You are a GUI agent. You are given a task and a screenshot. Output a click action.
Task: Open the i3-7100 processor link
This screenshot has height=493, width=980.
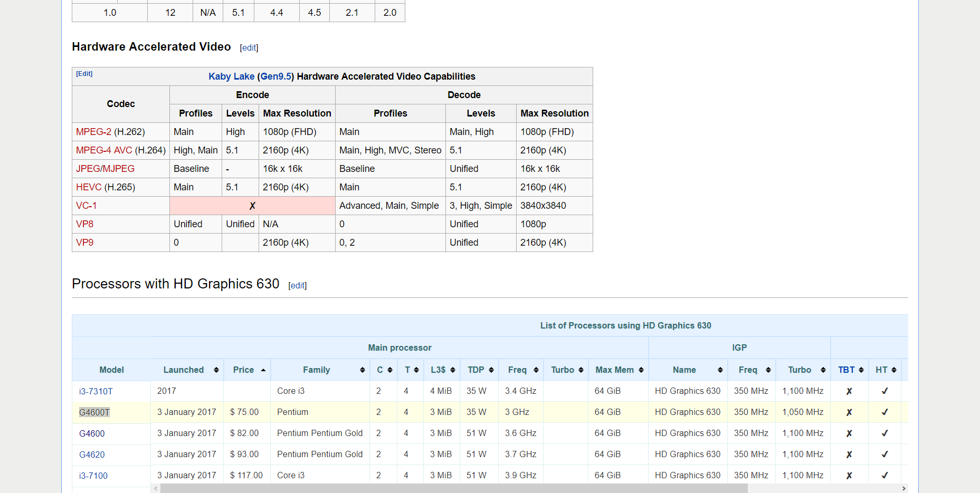93,476
